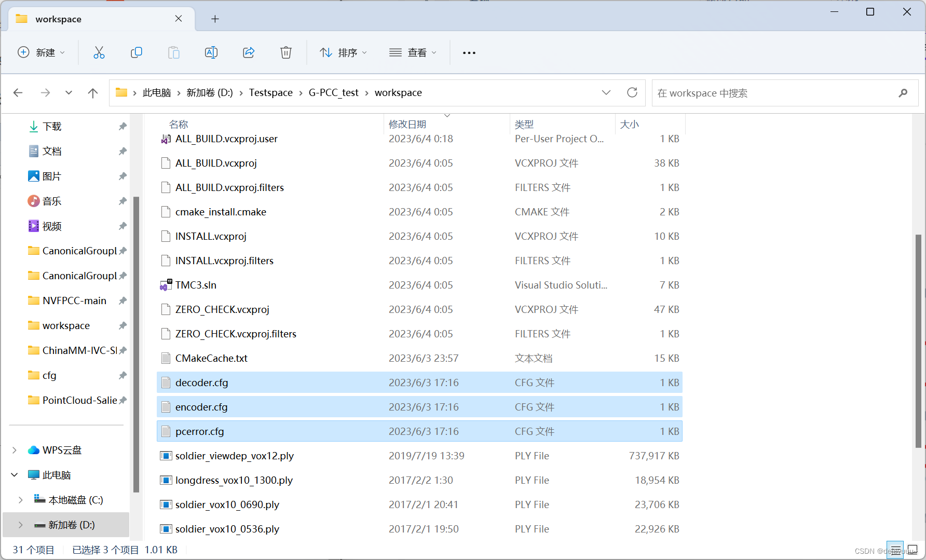926x560 pixels.
Task: Copy the selected files with copy icon
Action: (x=137, y=52)
